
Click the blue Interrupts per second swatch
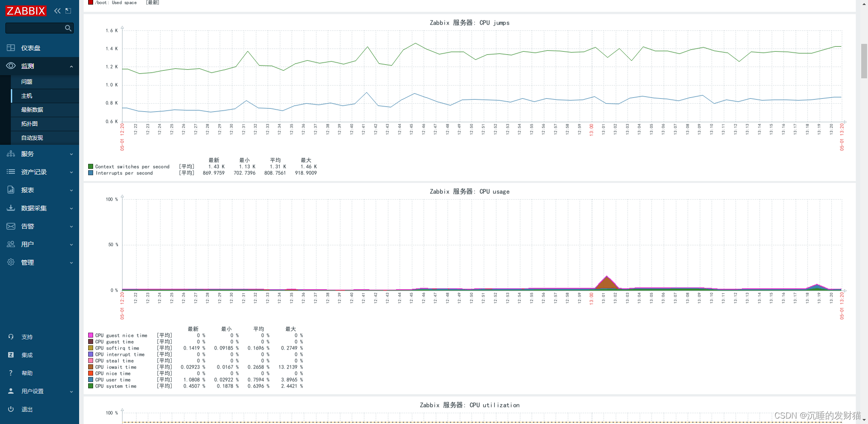point(91,173)
